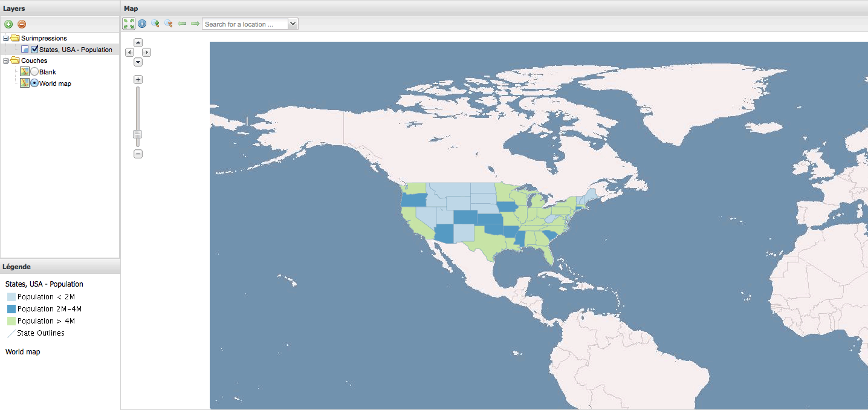Click the zoom to full extent icon
868x410 pixels.
[128, 24]
